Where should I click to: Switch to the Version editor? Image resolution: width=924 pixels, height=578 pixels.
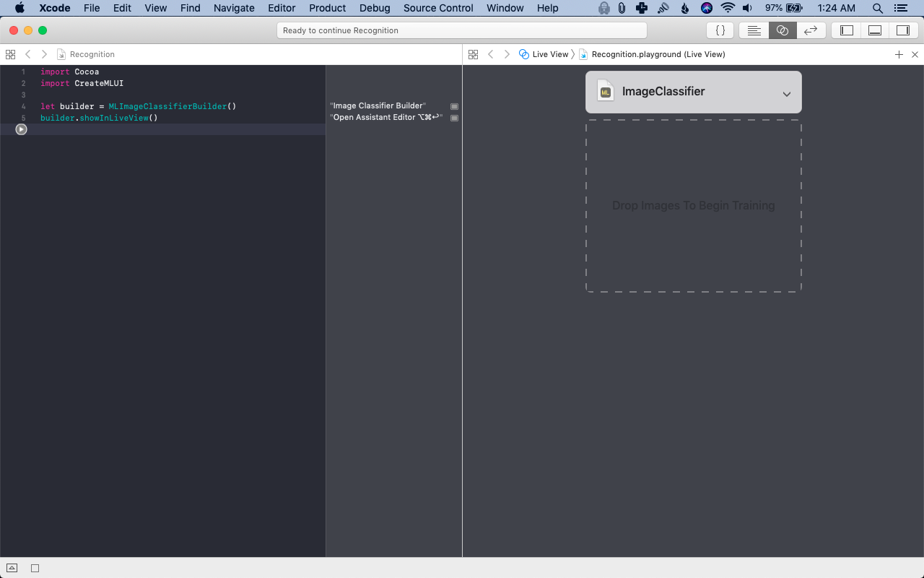[811, 30]
